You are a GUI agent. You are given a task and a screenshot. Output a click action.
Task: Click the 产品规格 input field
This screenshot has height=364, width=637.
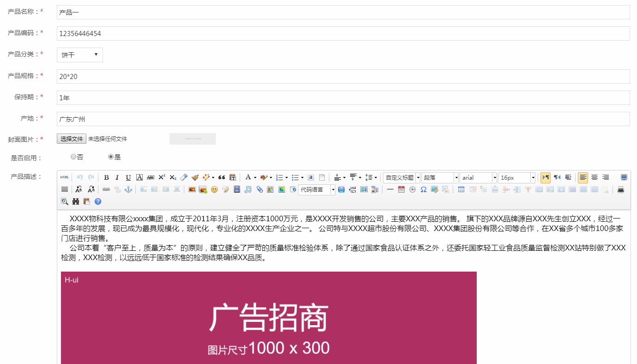(343, 76)
